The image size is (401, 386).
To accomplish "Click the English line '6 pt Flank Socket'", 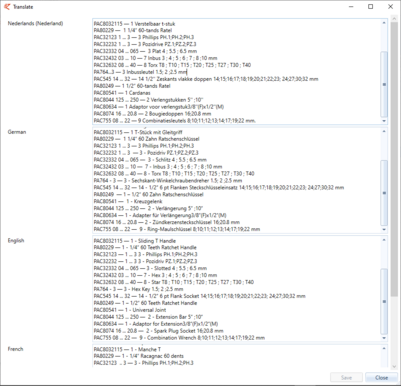I will pyautogui.click(x=199, y=296).
